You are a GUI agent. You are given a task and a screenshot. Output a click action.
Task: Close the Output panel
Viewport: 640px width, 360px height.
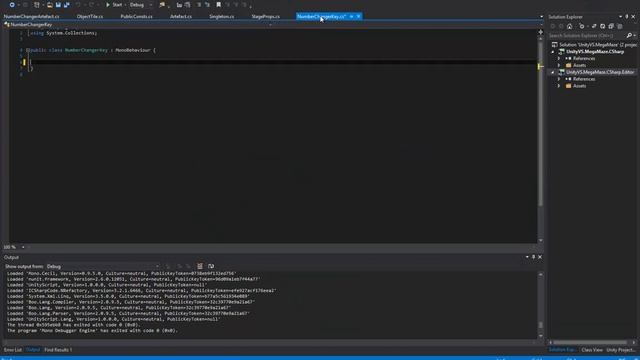(540, 257)
